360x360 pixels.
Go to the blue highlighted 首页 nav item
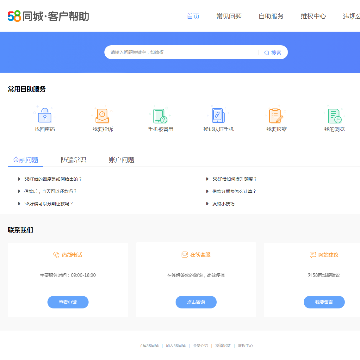tap(193, 16)
